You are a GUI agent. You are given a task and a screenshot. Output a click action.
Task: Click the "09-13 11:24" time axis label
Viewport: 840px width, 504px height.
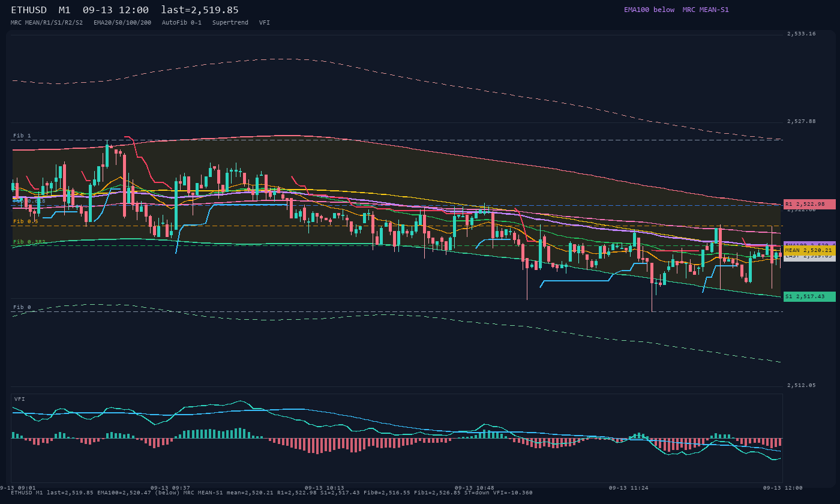[x=629, y=488]
